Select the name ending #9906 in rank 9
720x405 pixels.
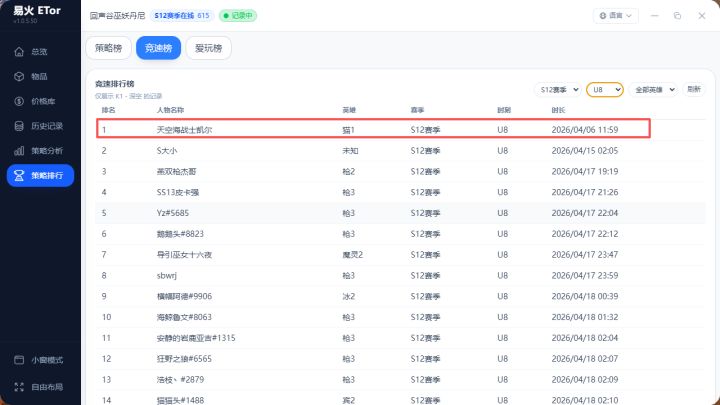(184, 296)
